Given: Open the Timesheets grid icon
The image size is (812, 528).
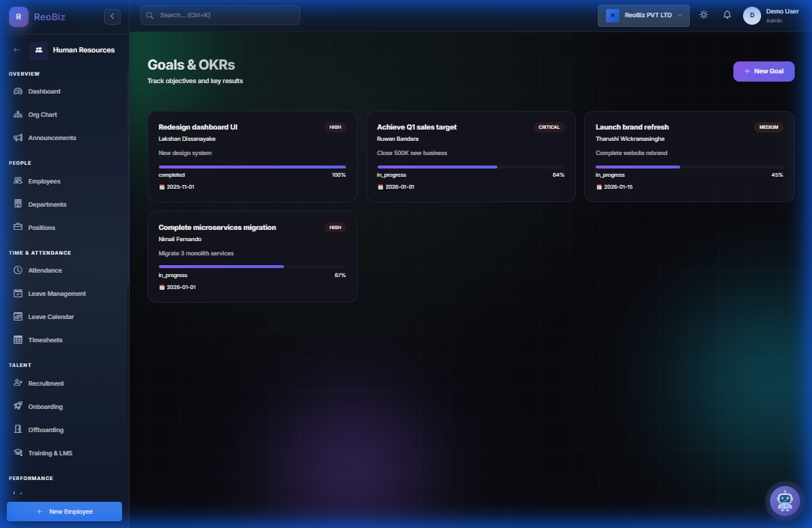Looking at the screenshot, I should point(16,339).
